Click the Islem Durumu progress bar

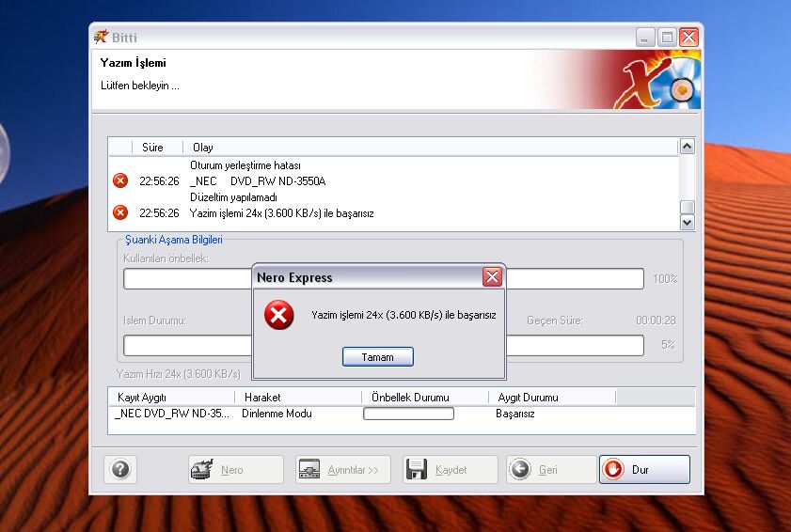[384, 345]
